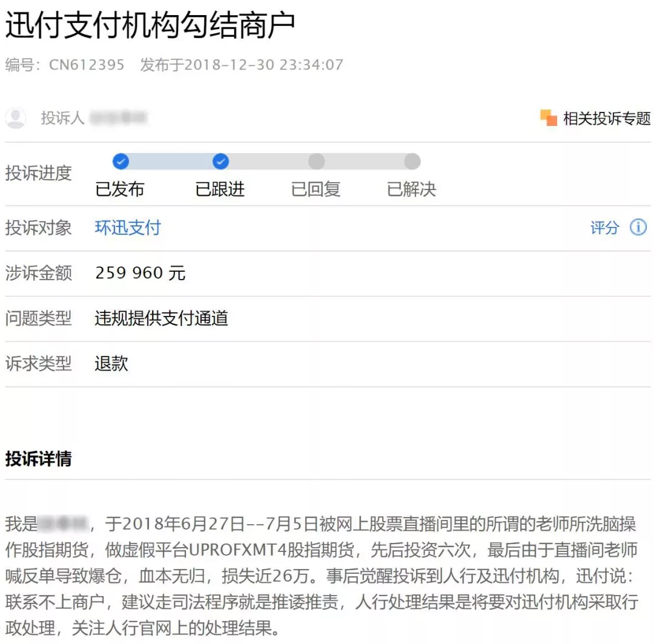The image size is (654, 644).
Task: Select the 已解决 progress label
Action: 411,189
